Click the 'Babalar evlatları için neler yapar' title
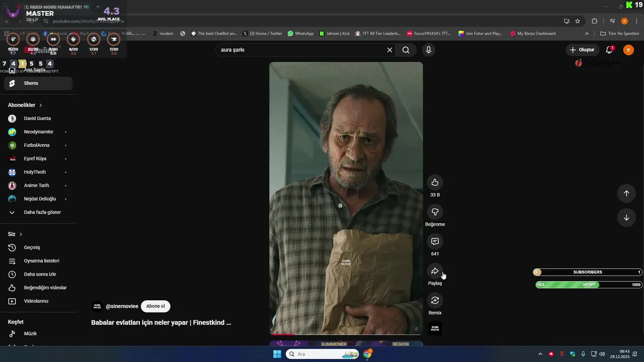The width and height of the screenshot is (644, 362). click(161, 323)
